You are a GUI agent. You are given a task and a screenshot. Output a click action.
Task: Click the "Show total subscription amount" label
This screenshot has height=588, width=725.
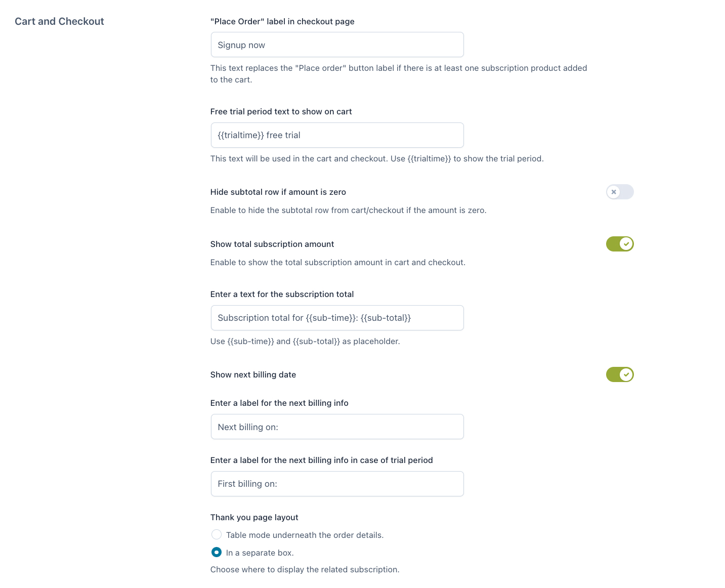pyautogui.click(x=272, y=244)
